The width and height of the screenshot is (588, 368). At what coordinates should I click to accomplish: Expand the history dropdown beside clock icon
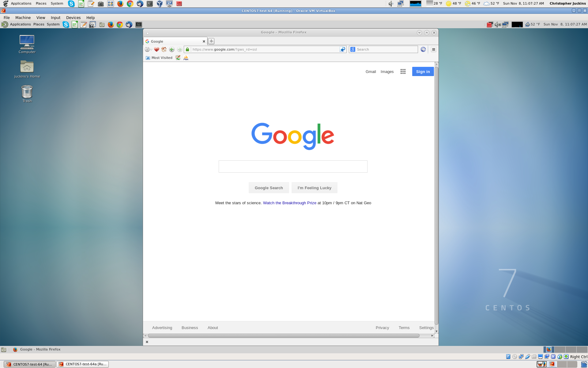pos(151,50)
